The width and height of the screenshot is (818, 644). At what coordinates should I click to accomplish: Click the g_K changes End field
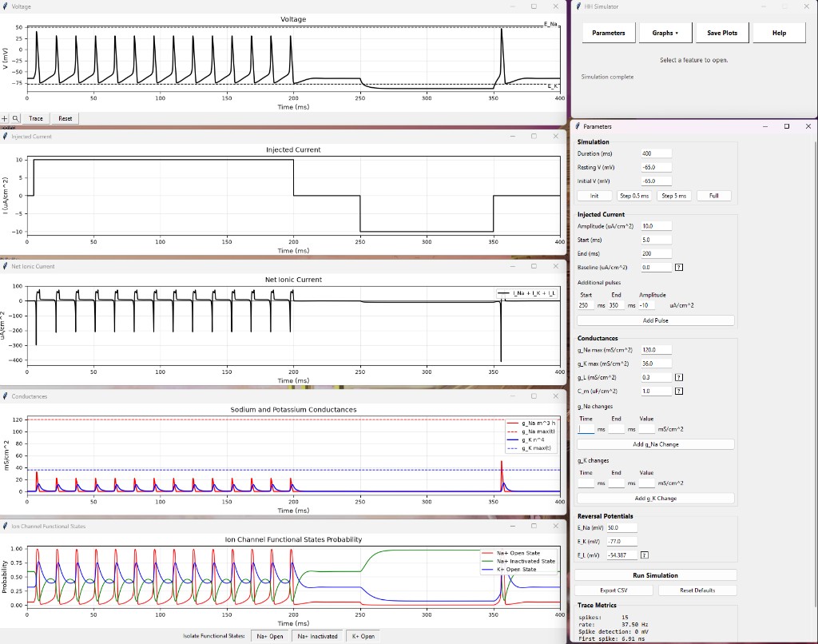[616, 483]
